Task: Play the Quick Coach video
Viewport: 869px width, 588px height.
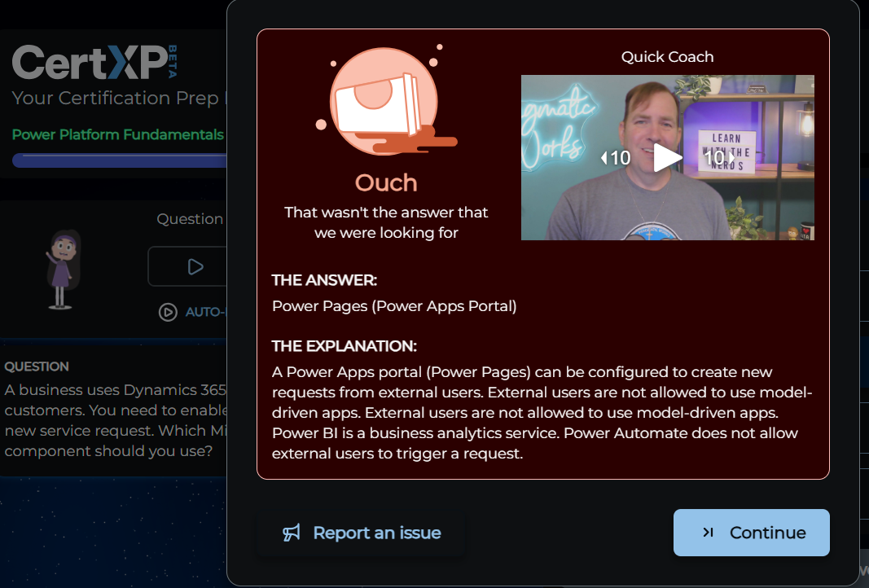Action: 668,157
